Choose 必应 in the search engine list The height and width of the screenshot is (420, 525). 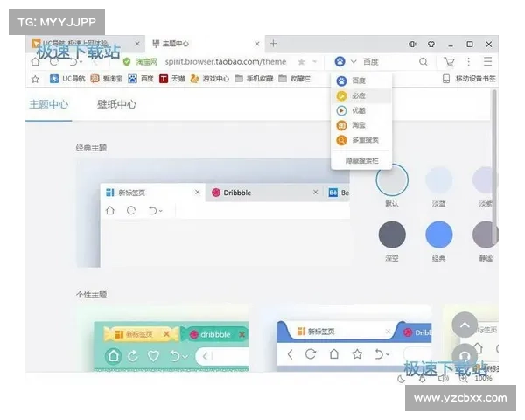361,95
